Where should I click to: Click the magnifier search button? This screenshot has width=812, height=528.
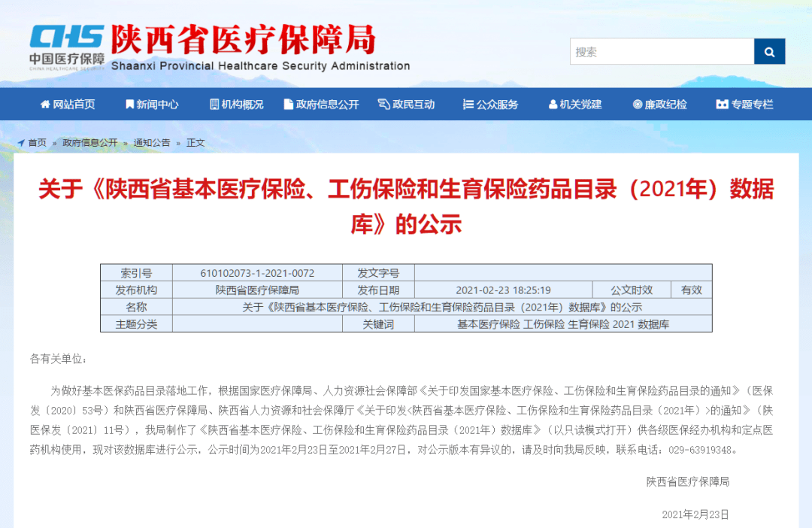click(769, 52)
